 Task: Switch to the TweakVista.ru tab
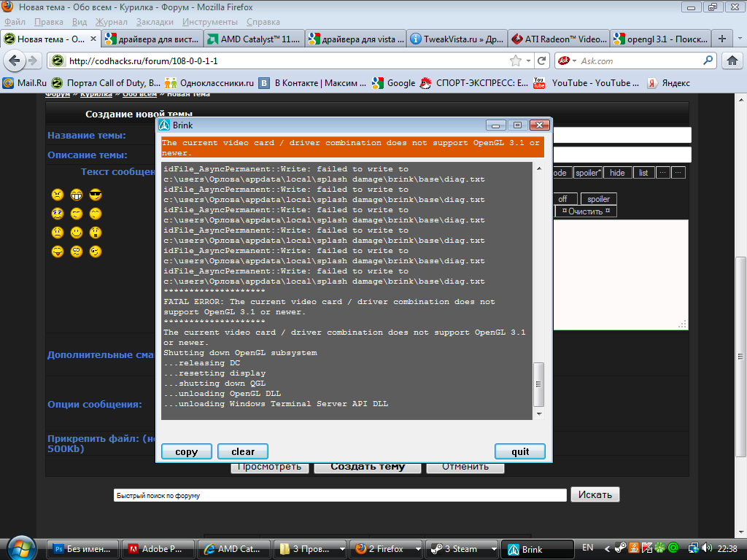[x=457, y=39]
